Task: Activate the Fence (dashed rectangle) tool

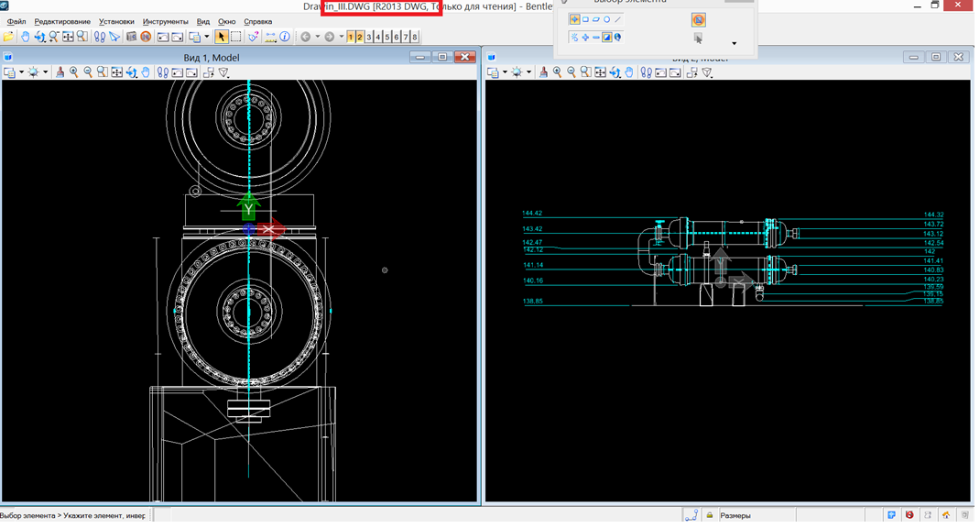Action: coord(236,38)
